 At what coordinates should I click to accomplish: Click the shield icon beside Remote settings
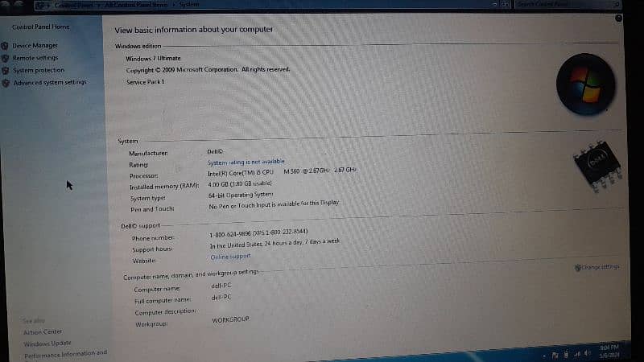point(5,58)
